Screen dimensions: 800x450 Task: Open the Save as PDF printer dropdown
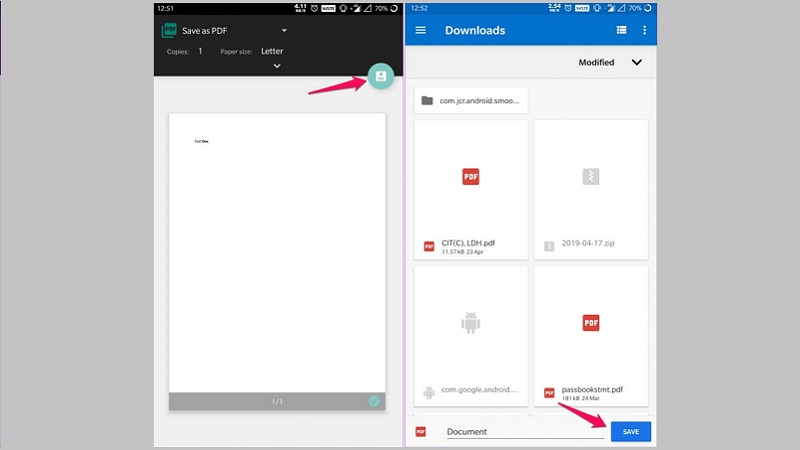pos(284,31)
